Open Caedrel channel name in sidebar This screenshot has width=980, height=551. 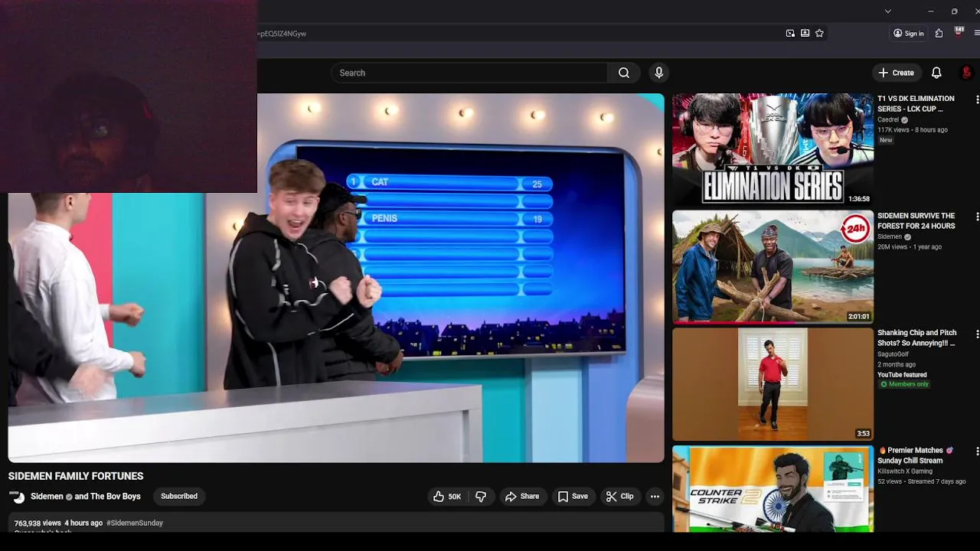coord(888,120)
